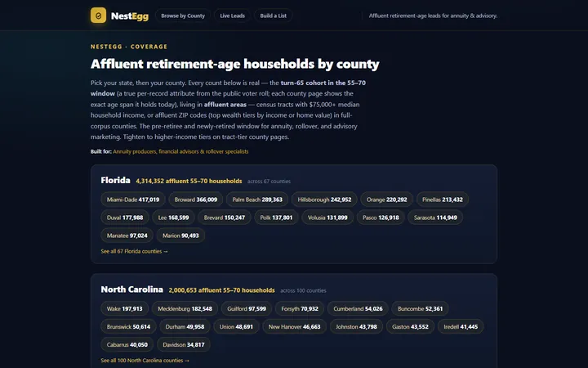The width and height of the screenshot is (588, 368).
Task: Choose Guilford 97,599 county chip
Action: (x=247, y=308)
